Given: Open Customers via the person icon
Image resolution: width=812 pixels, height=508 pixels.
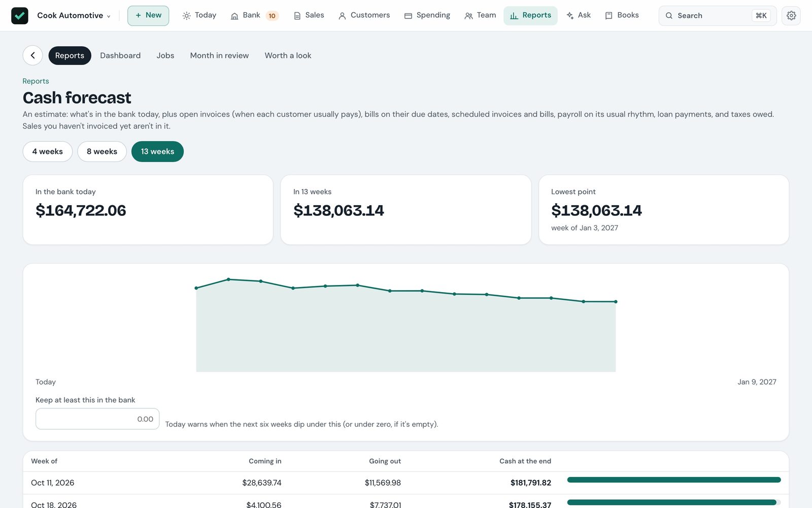Looking at the screenshot, I should pyautogui.click(x=342, y=16).
